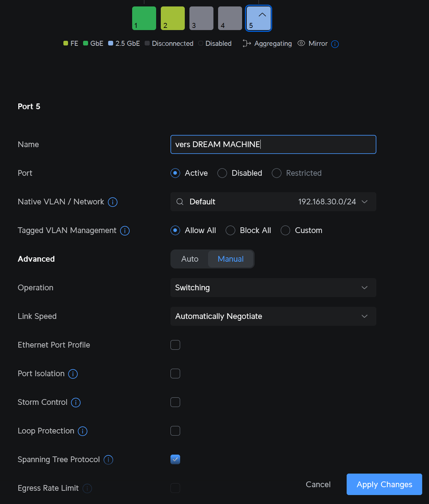Select port 2 in the port diagram
Screen dimensions: 429x504
[173, 18]
